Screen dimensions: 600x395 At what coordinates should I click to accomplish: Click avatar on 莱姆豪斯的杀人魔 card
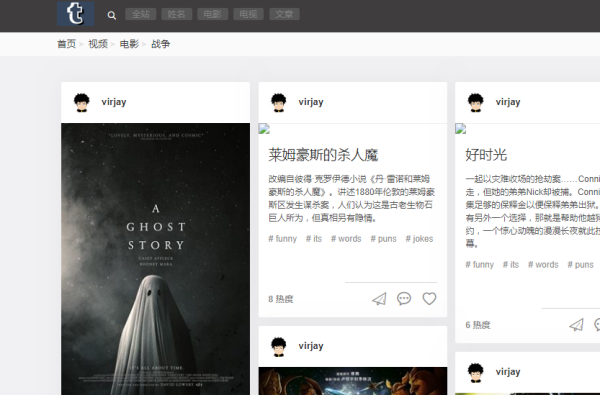pyautogui.click(x=279, y=103)
